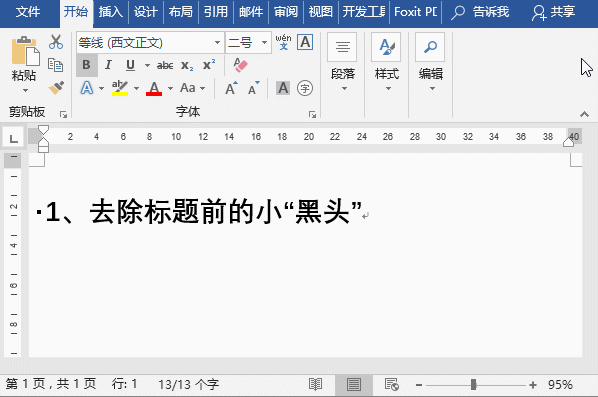Switch to Mailings (邮件) tab
This screenshot has height=397, width=598.
(251, 12)
